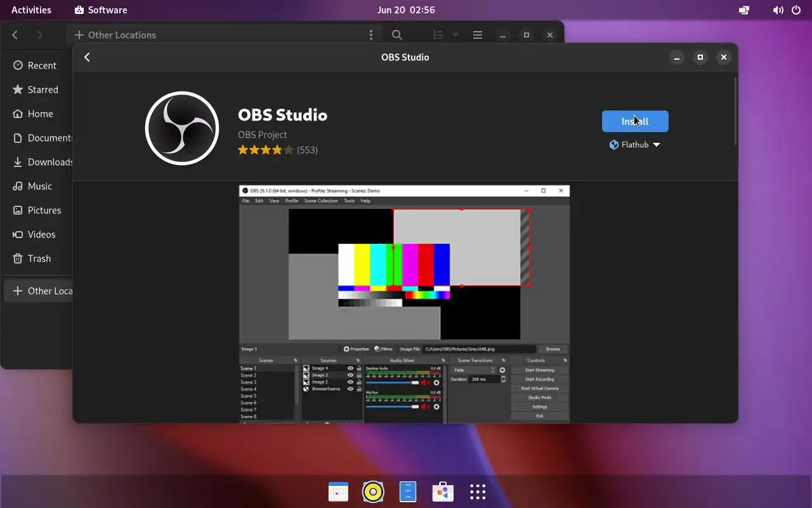Open the OBS Studio screenshot preview
The width and height of the screenshot is (812, 508).
pyautogui.click(x=405, y=304)
